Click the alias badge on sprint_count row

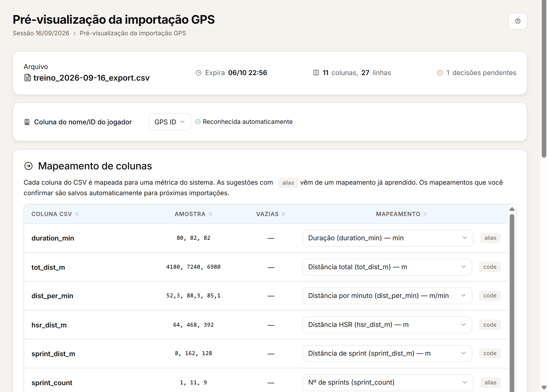coord(490,382)
